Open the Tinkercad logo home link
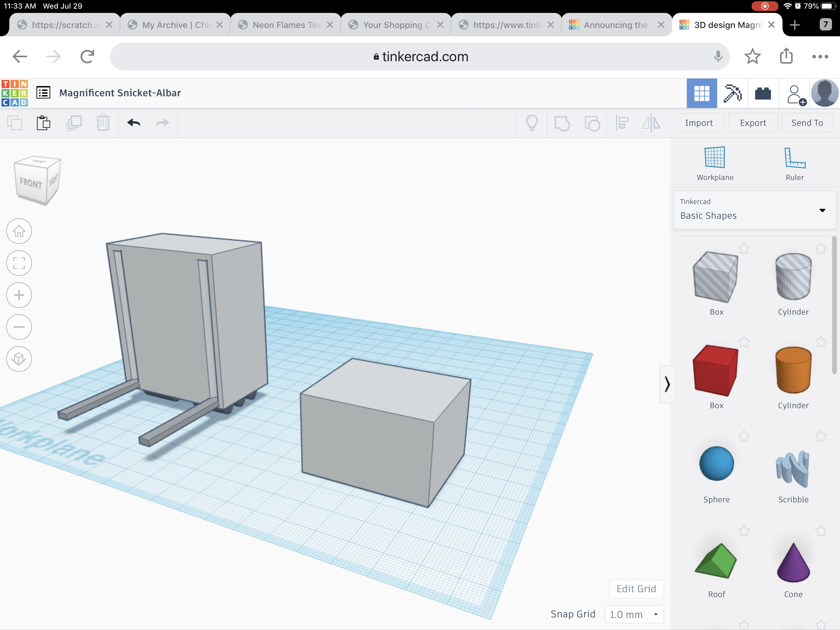 pos(15,93)
